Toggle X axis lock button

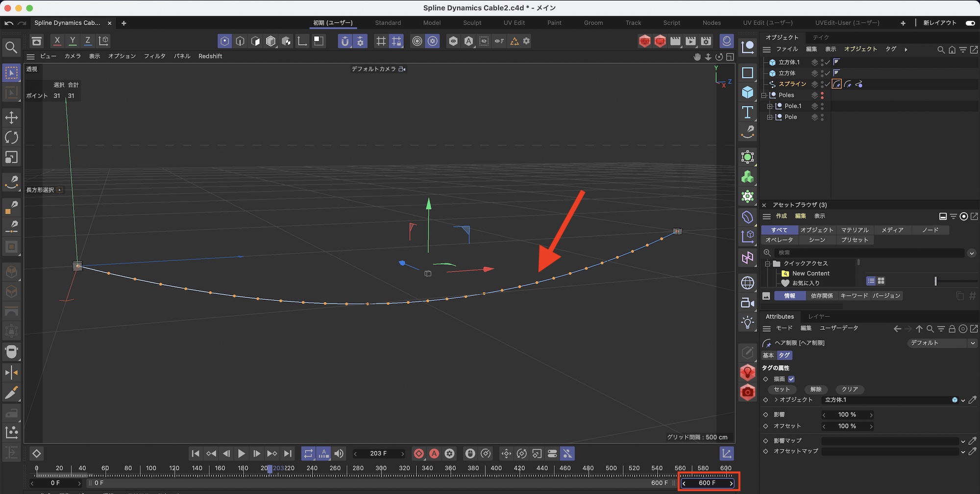pos(57,41)
